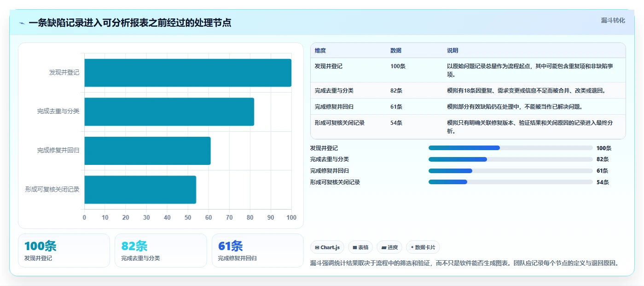Click the 形成可复核关闭记录 label on the chart axis
The height and width of the screenshot is (286, 644).
(x=52, y=189)
